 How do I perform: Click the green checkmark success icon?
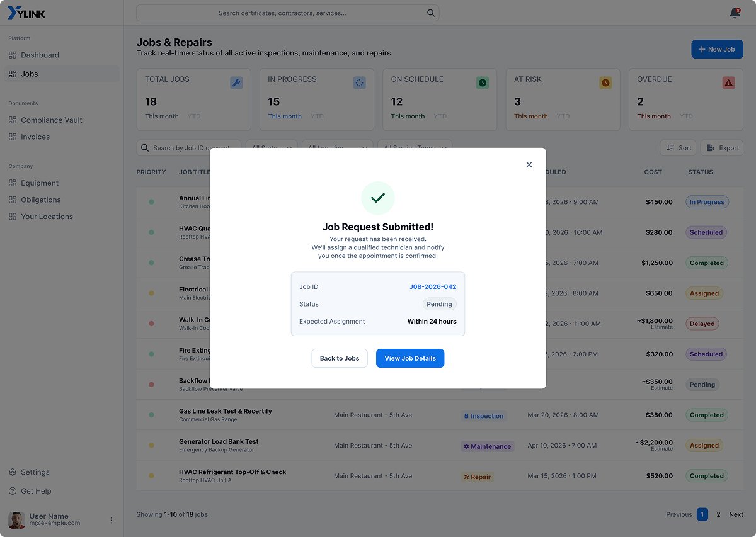tap(378, 198)
